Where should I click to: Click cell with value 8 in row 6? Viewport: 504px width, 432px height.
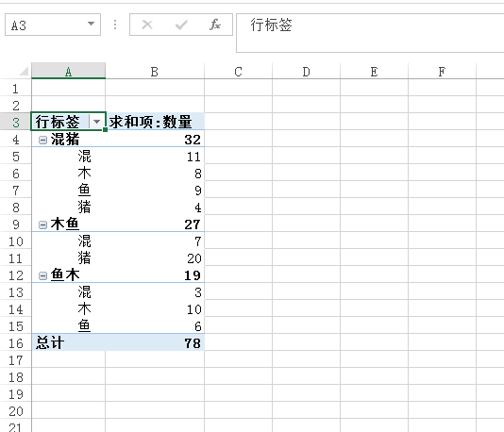pos(155,174)
